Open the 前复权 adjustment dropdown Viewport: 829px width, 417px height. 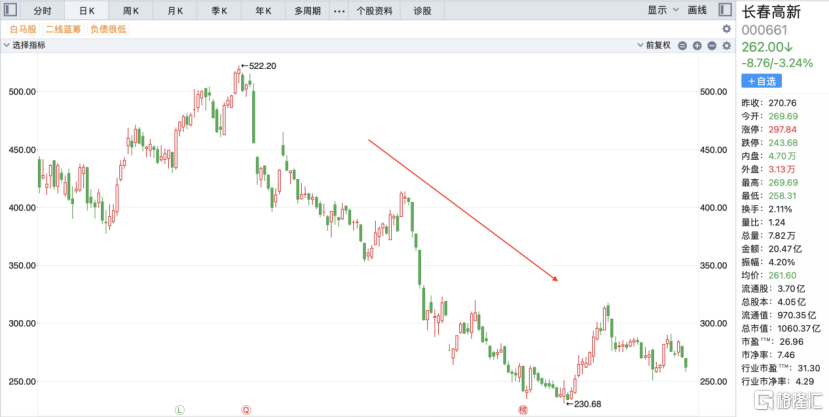(656, 46)
